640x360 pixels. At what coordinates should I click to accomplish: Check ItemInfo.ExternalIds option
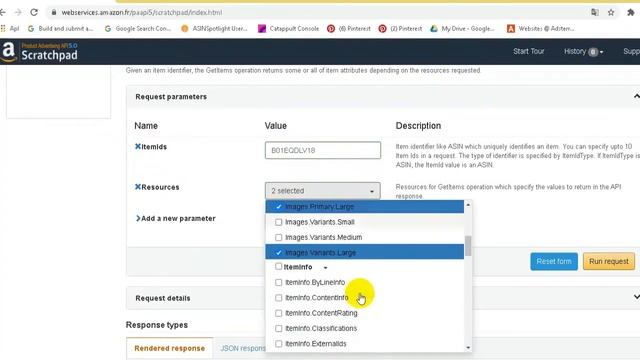278,344
